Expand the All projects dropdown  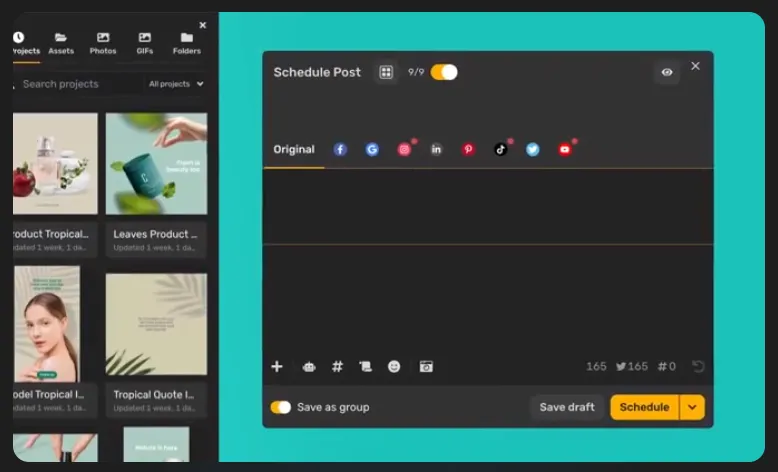(176, 84)
